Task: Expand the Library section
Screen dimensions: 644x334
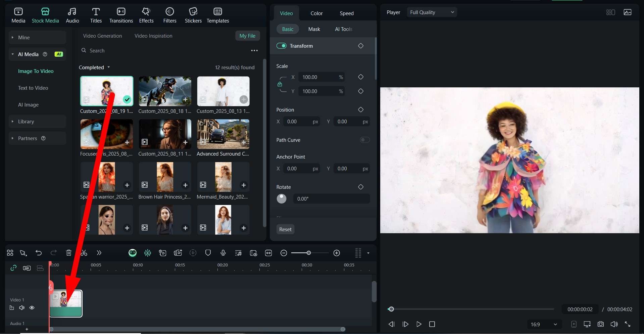Action: pyautogui.click(x=37, y=121)
